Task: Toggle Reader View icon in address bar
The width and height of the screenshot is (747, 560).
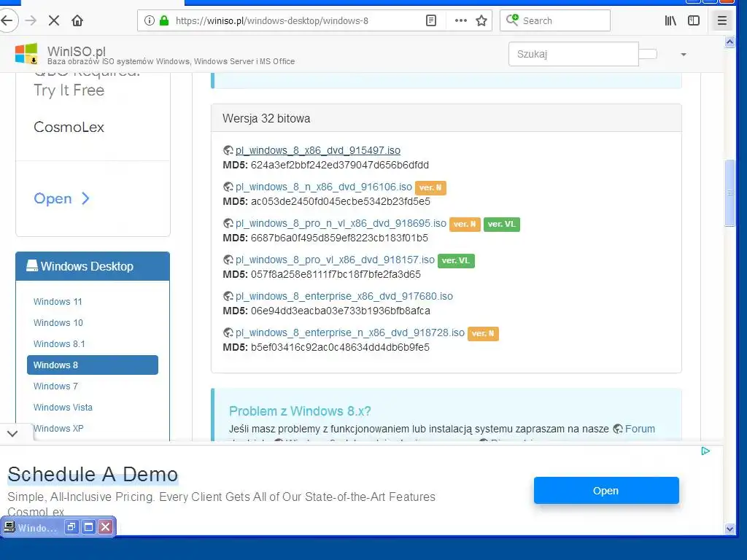Action: point(430,20)
